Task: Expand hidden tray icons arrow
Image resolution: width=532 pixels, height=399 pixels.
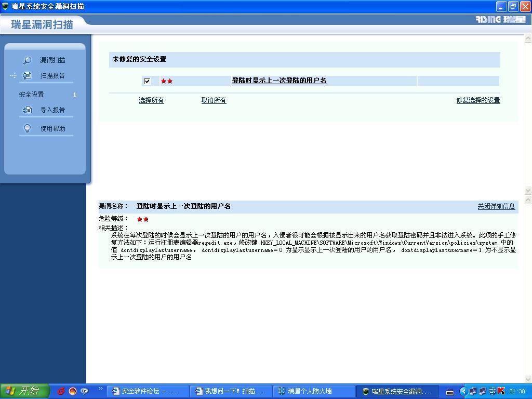Action: pyautogui.click(x=463, y=392)
